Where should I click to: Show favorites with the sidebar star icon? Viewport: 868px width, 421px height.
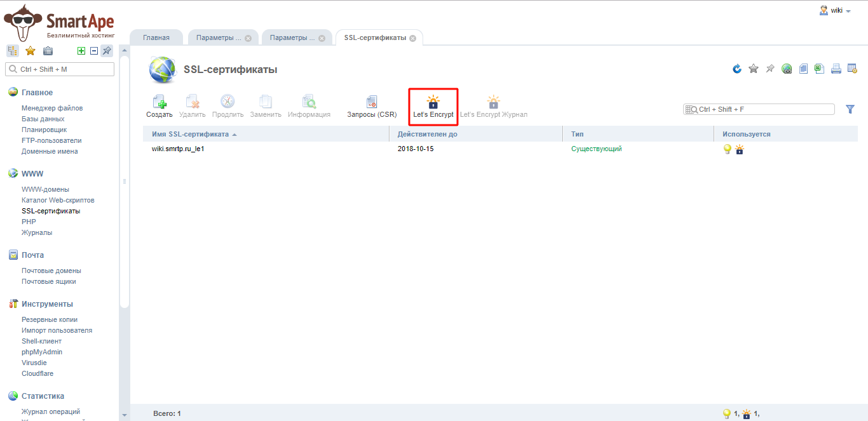click(x=30, y=51)
